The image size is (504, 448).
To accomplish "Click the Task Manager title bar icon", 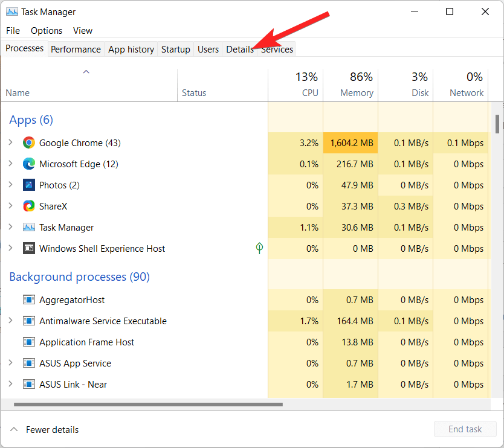I will pyautogui.click(x=12, y=11).
